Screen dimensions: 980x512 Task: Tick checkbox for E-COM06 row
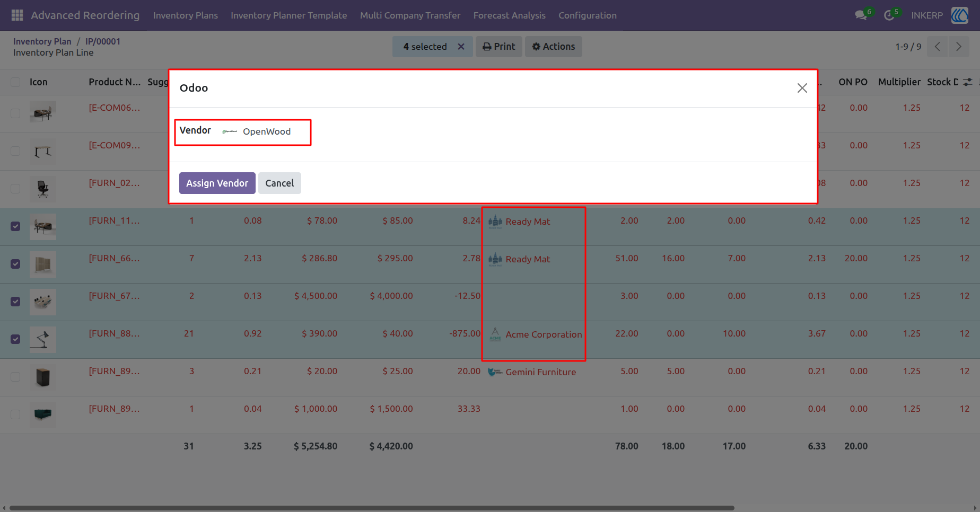15,113
